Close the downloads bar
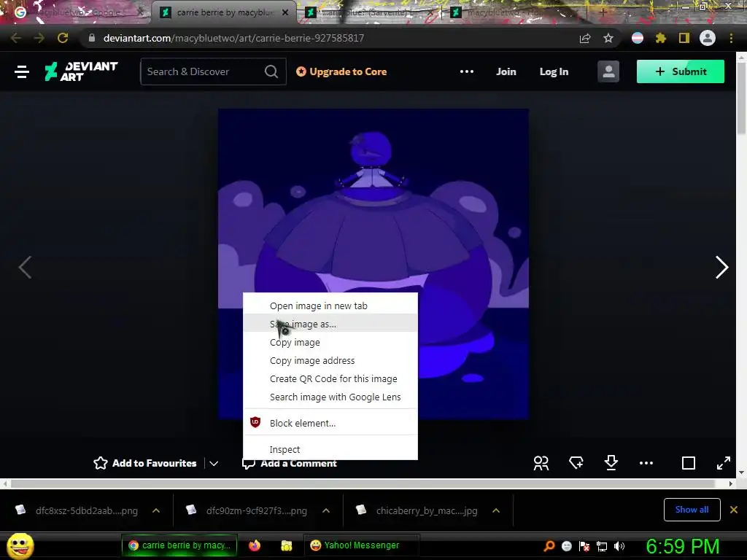 click(734, 510)
